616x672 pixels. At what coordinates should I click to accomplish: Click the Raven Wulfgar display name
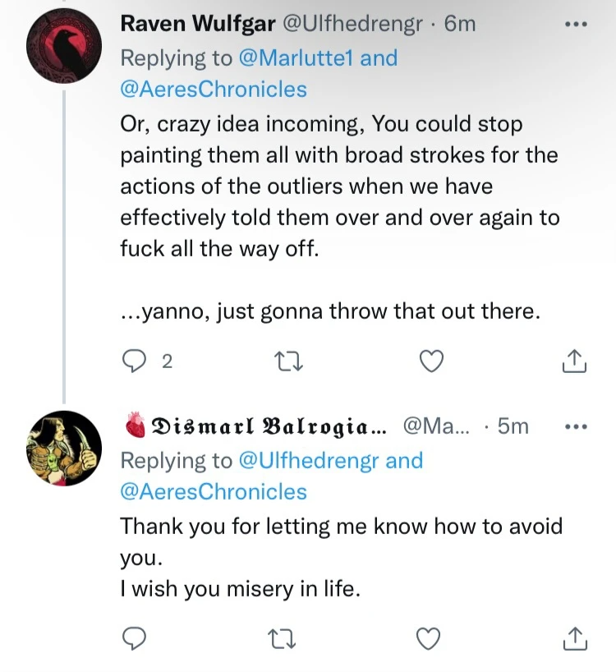click(197, 24)
